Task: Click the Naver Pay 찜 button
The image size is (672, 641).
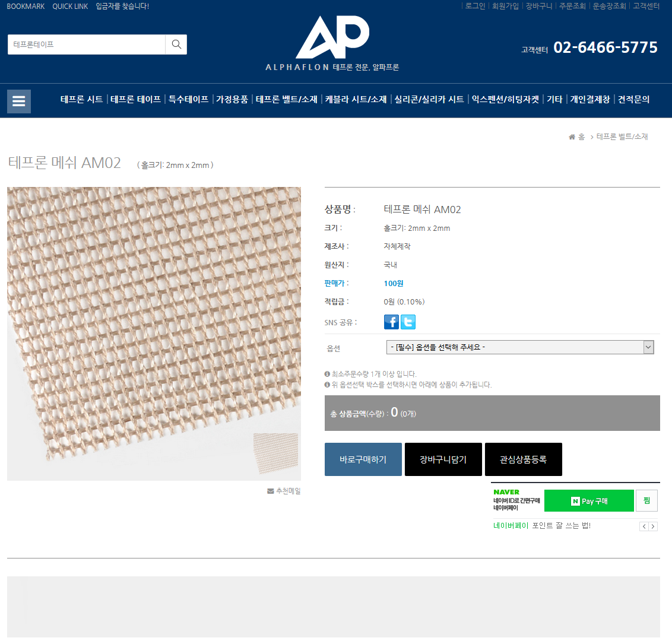Action: tap(646, 501)
